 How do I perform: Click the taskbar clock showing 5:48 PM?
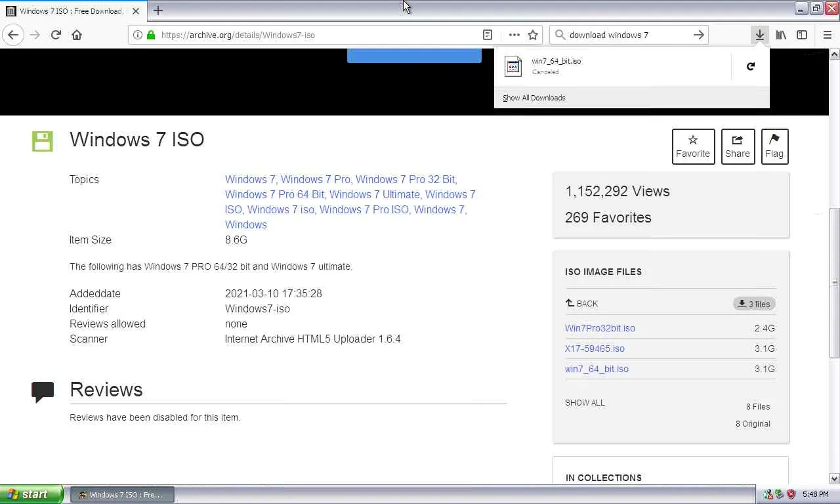[x=815, y=495]
